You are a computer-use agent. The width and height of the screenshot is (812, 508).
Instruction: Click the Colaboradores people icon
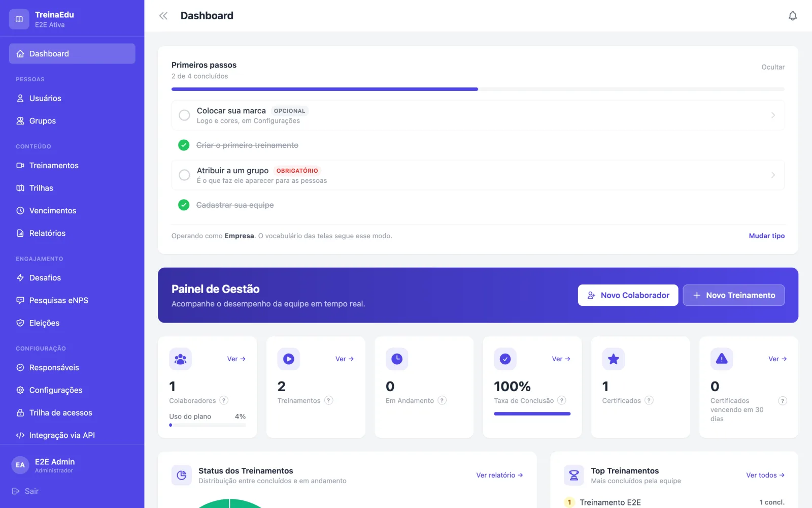[180, 359]
